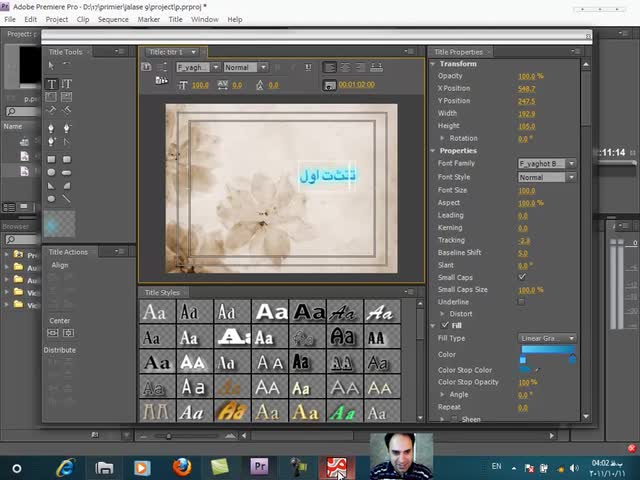Open the Font Style dropdown in Title Properties
The width and height of the screenshot is (640, 480).
(547, 177)
